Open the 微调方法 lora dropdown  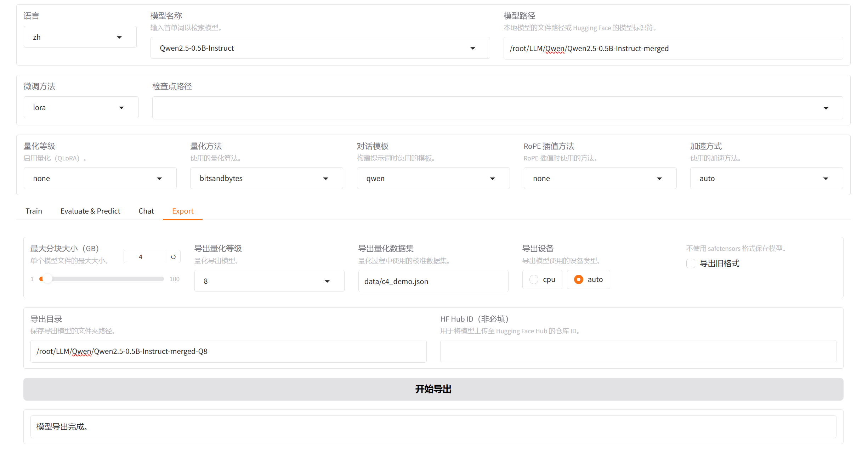[81, 108]
